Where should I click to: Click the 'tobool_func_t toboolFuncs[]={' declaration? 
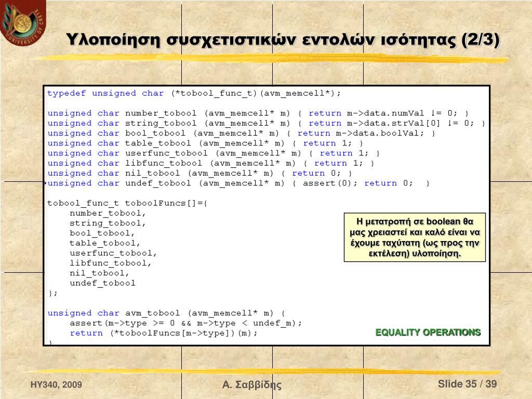click(127, 203)
